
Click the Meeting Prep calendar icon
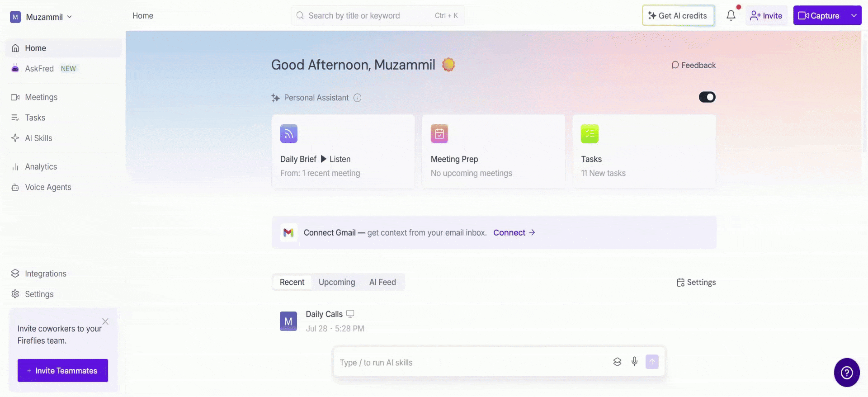click(x=439, y=133)
